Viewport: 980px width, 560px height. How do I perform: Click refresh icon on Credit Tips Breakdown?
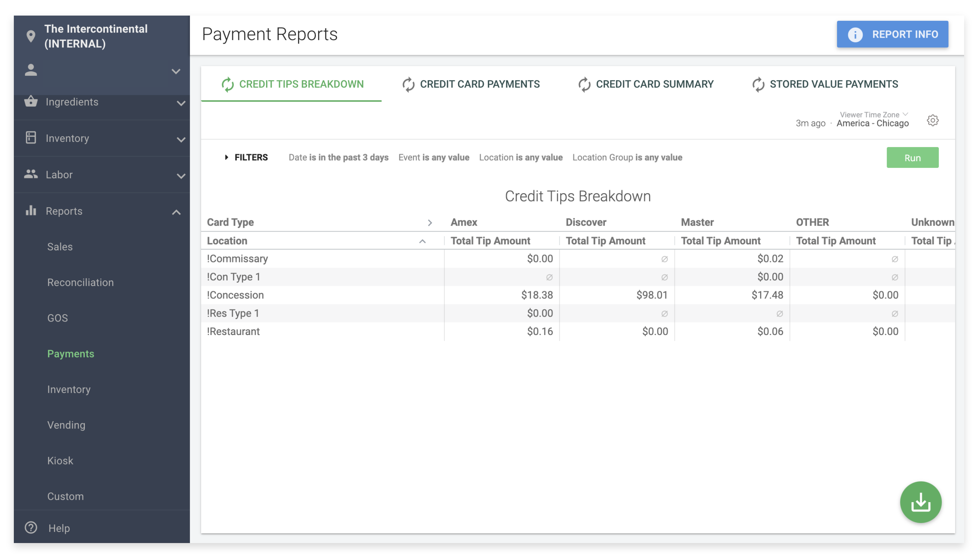coord(228,84)
